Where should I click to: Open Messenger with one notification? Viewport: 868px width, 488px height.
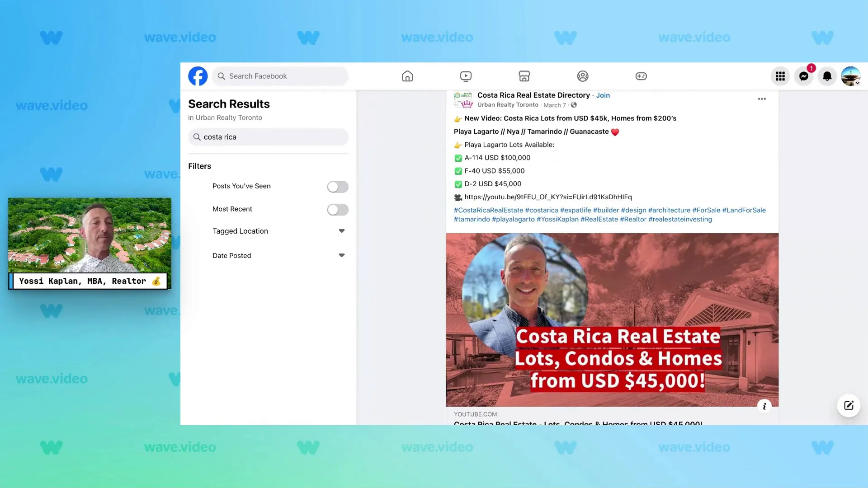[x=804, y=76]
